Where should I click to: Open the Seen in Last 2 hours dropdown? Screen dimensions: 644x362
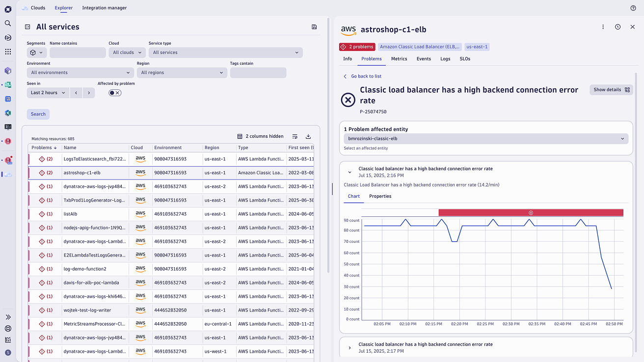[x=48, y=93]
